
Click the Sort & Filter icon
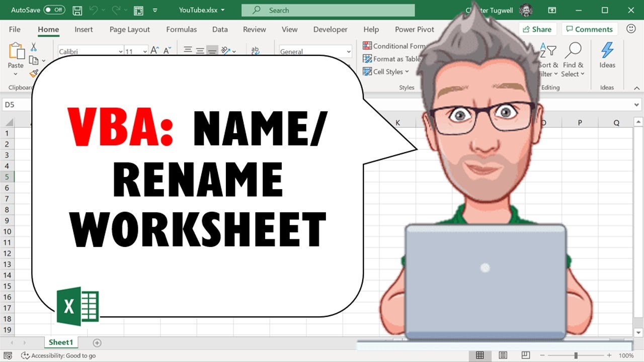[547, 51]
